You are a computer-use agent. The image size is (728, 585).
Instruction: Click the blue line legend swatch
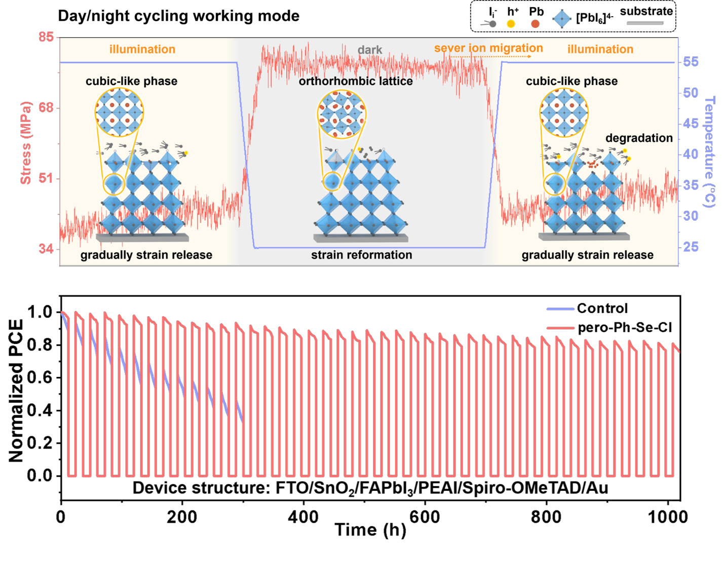[x=560, y=309]
